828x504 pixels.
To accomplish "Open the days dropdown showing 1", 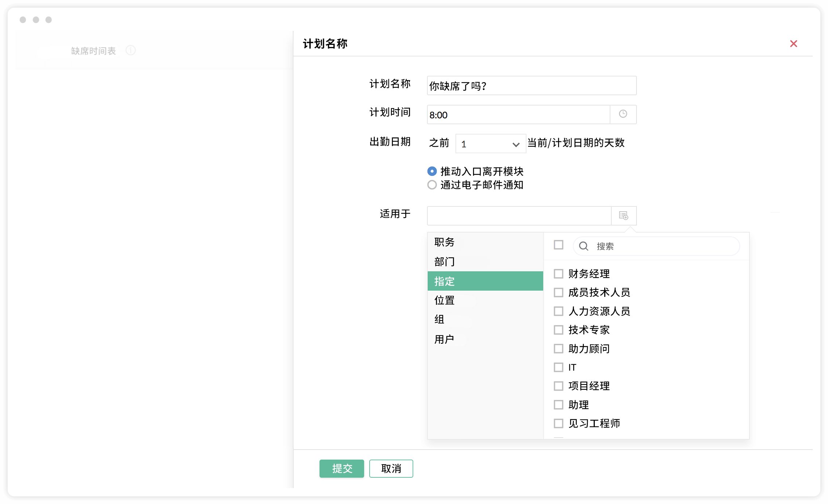I will tap(490, 144).
